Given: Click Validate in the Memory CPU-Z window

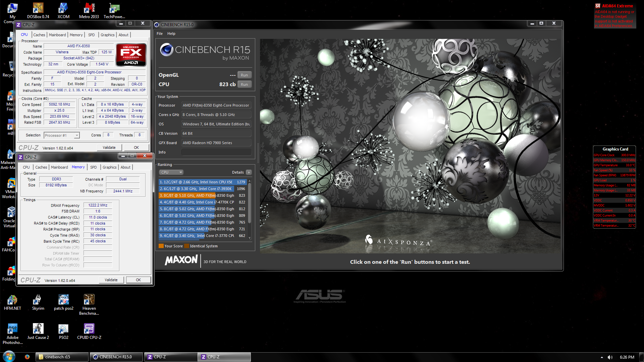Looking at the screenshot, I should pos(111,280).
